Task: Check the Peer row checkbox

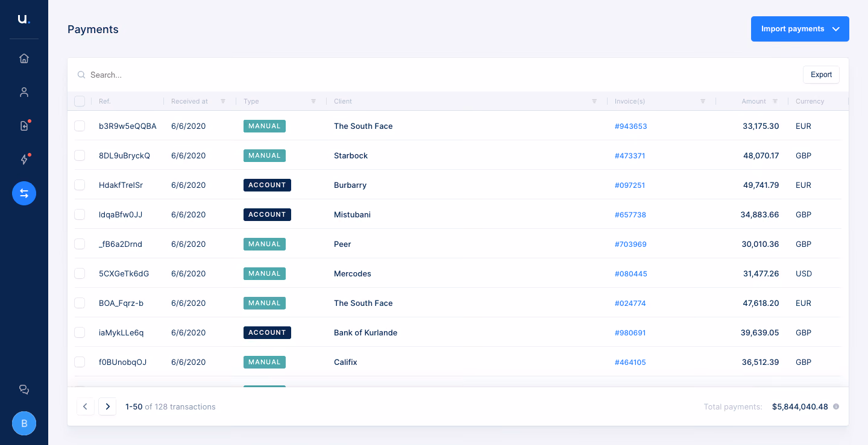Action: click(80, 244)
